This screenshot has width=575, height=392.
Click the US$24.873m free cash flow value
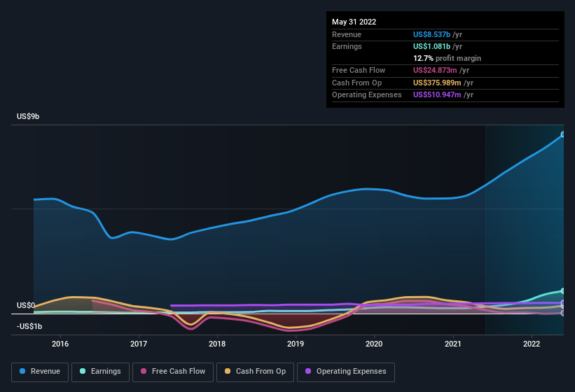(435, 70)
